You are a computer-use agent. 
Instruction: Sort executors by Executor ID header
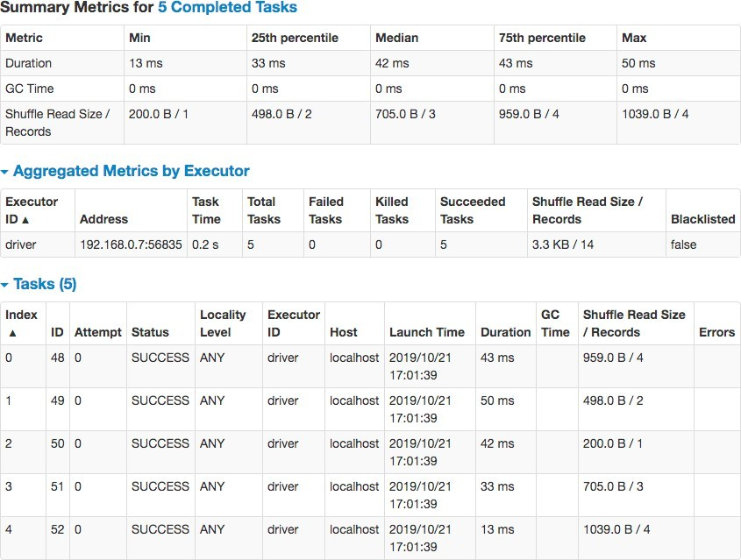[x=32, y=210]
